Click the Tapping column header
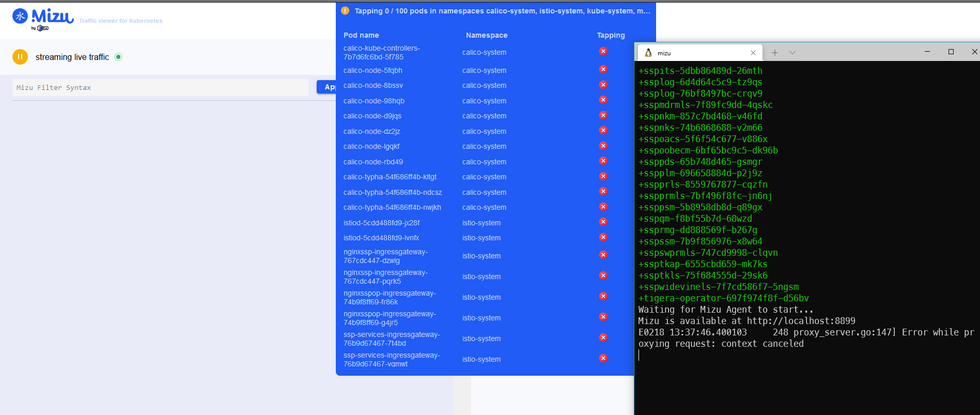This screenshot has width=980, height=415. (x=611, y=35)
